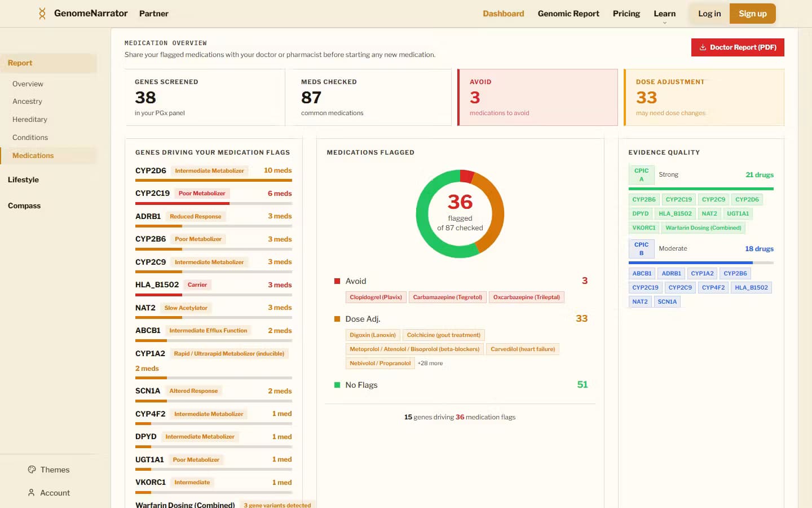Click the '10 meds' count for CYP2D6
812x508 pixels.
[278, 170]
